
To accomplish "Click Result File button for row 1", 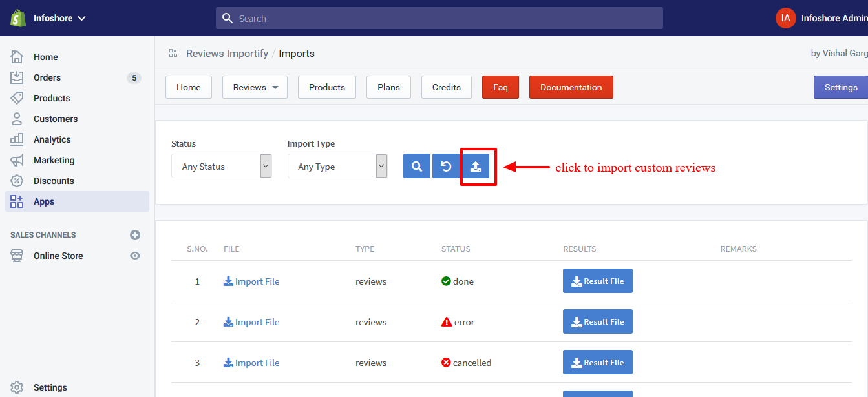I will click(598, 281).
